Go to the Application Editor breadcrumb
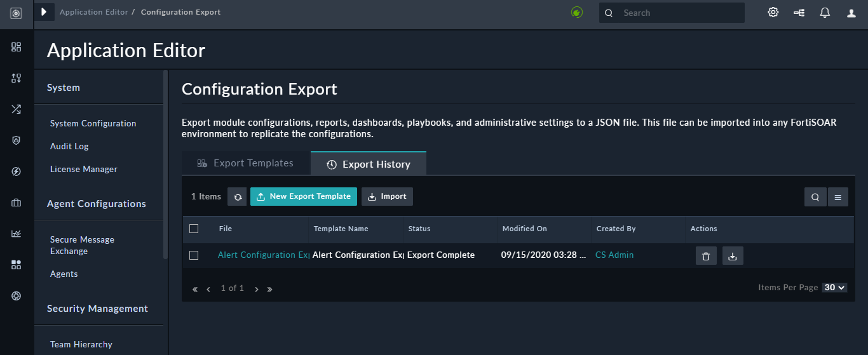 (94, 12)
